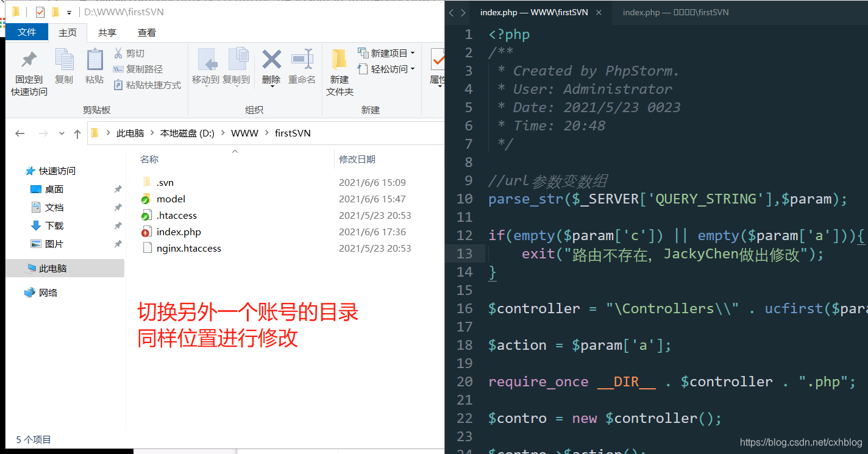Select Downloads (下载) in navigation pane
868x454 pixels.
(x=54, y=225)
